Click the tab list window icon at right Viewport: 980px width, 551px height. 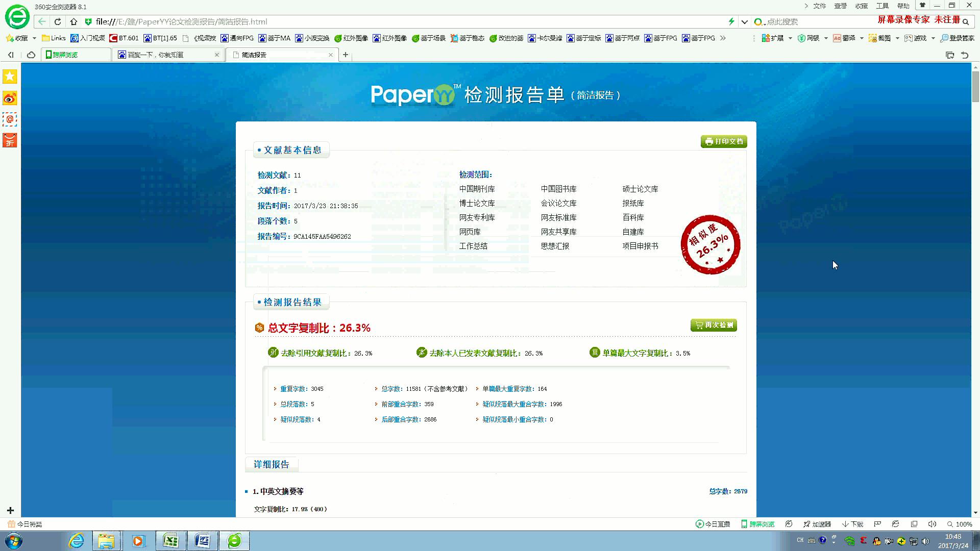[950, 55]
